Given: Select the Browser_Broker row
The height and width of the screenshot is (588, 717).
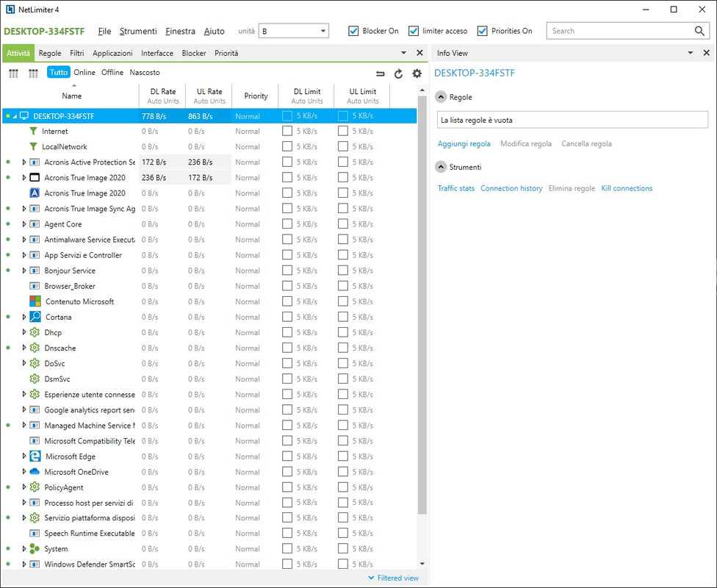Looking at the screenshot, I should point(209,286).
